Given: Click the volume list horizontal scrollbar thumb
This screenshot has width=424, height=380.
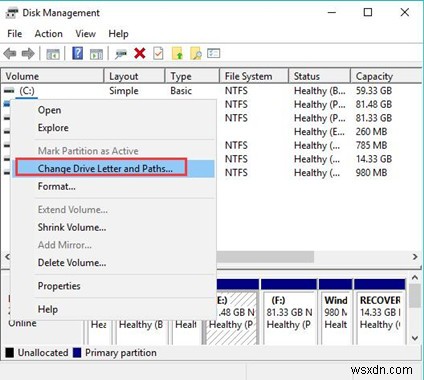Looking at the screenshot, I should (x=265, y=257).
